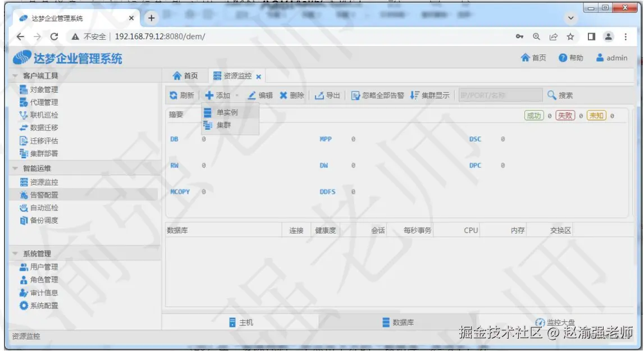The width and height of the screenshot is (644, 351).
Task: Go back in browser history
Action: click(20, 37)
